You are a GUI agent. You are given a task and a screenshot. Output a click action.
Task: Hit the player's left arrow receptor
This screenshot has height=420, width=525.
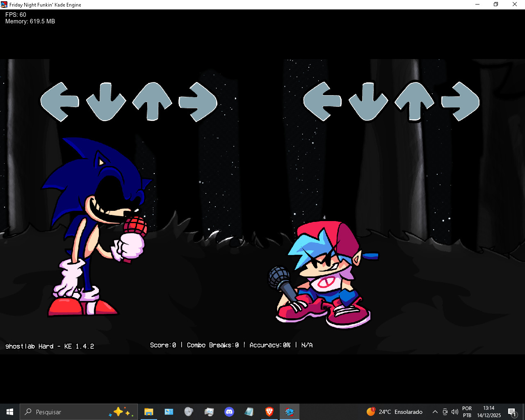pos(322,102)
